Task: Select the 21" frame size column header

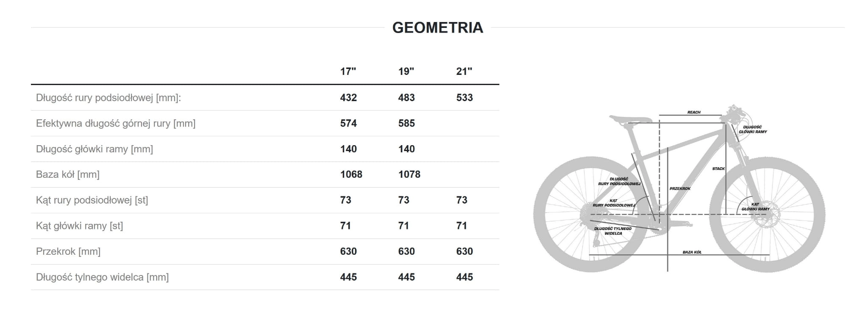Action: point(464,72)
